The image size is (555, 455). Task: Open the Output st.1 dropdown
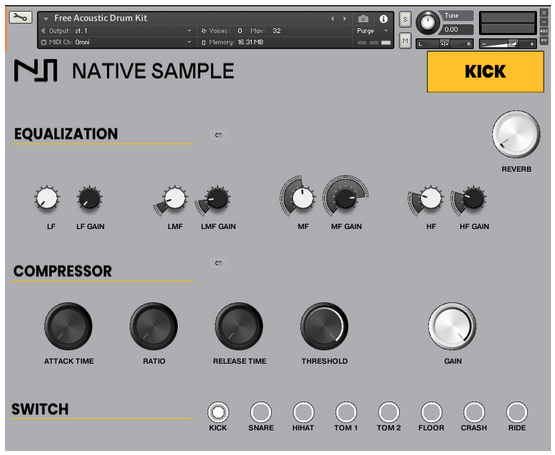(117, 31)
